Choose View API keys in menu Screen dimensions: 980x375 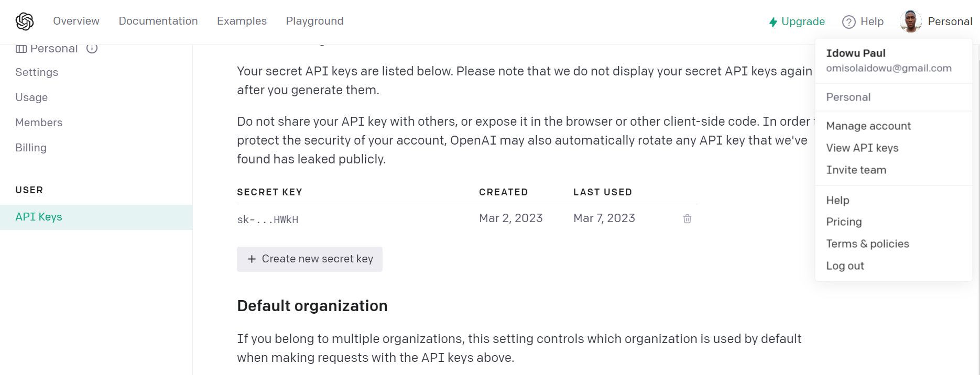(x=862, y=148)
